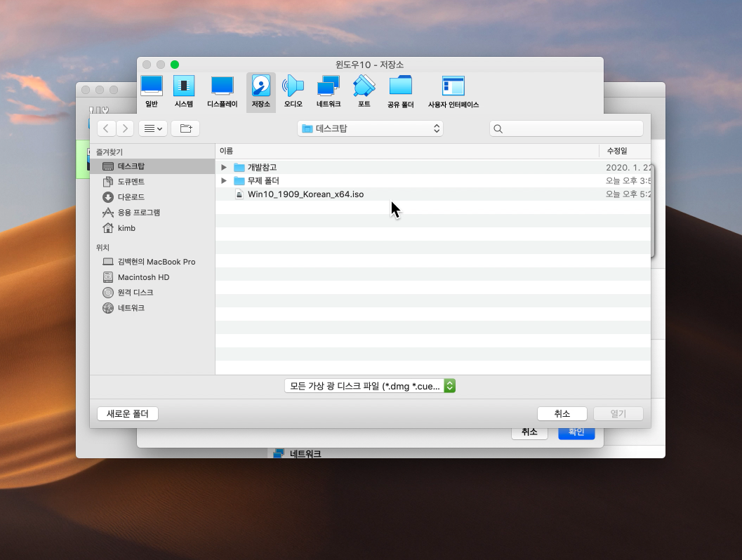Select 데스크탑 in the sidebar favorites

tap(152, 166)
